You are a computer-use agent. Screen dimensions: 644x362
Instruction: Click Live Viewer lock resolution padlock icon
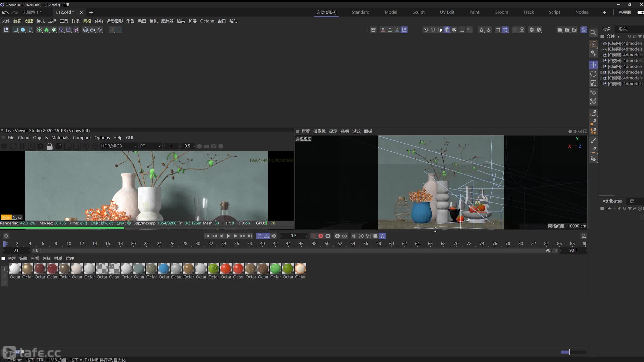[x=50, y=146]
